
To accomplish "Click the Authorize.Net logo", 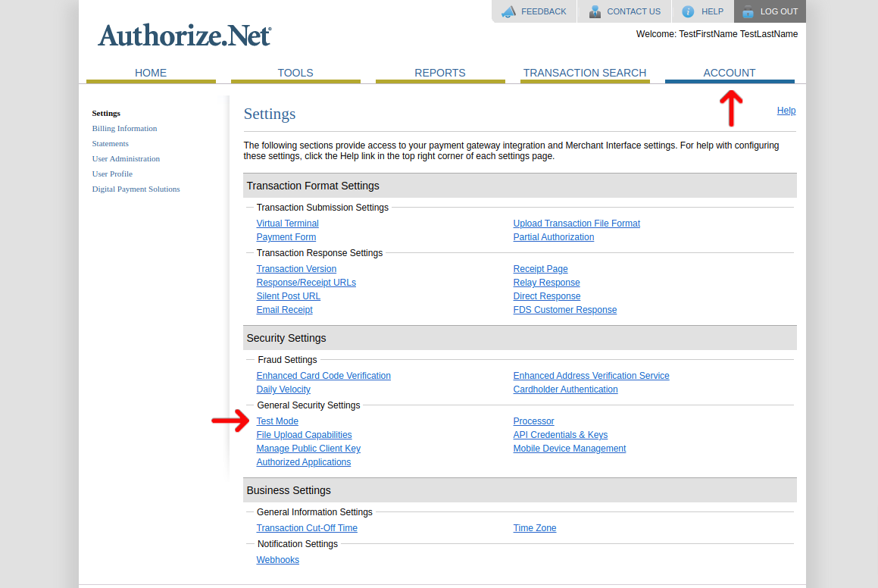I will pyautogui.click(x=185, y=36).
